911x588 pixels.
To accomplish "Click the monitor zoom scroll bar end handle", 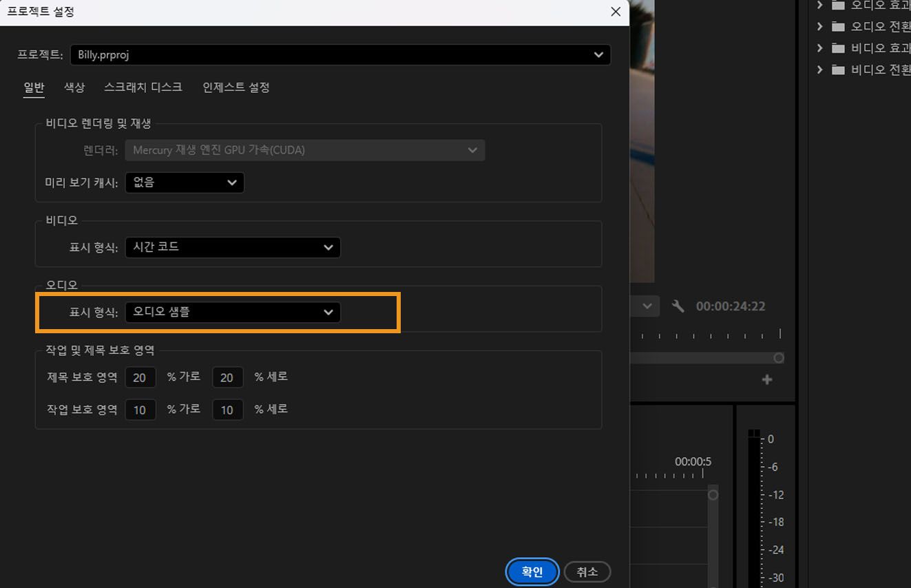I will pos(779,358).
